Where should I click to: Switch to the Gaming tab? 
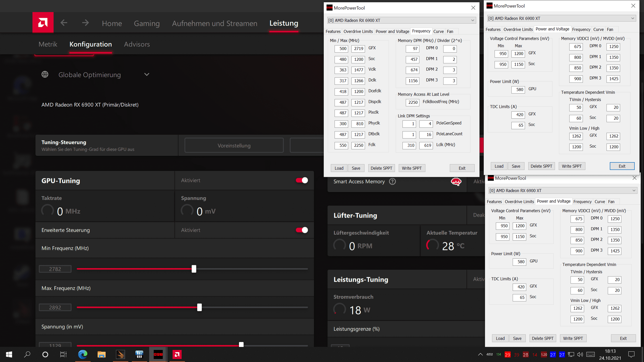147,23
